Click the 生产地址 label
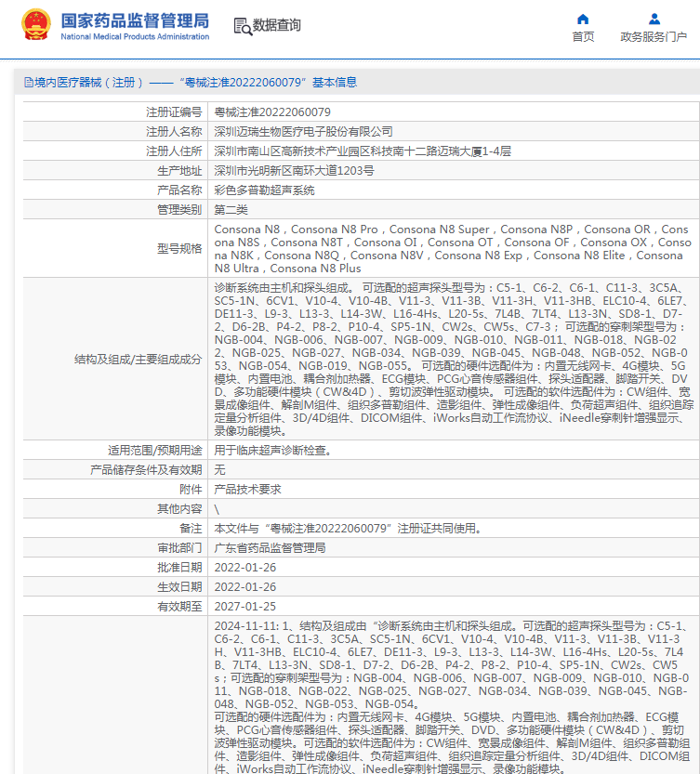This screenshot has width=700, height=774. pos(179,171)
